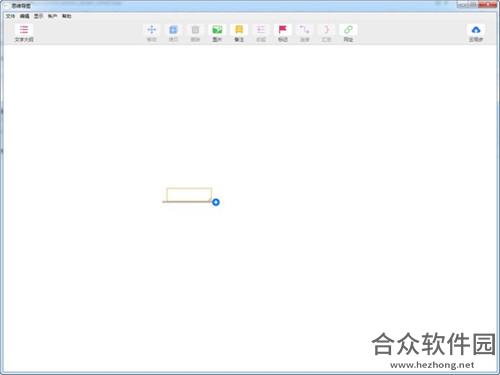Add a child node with the blue plus button
The height and width of the screenshot is (375, 500).
(216, 202)
